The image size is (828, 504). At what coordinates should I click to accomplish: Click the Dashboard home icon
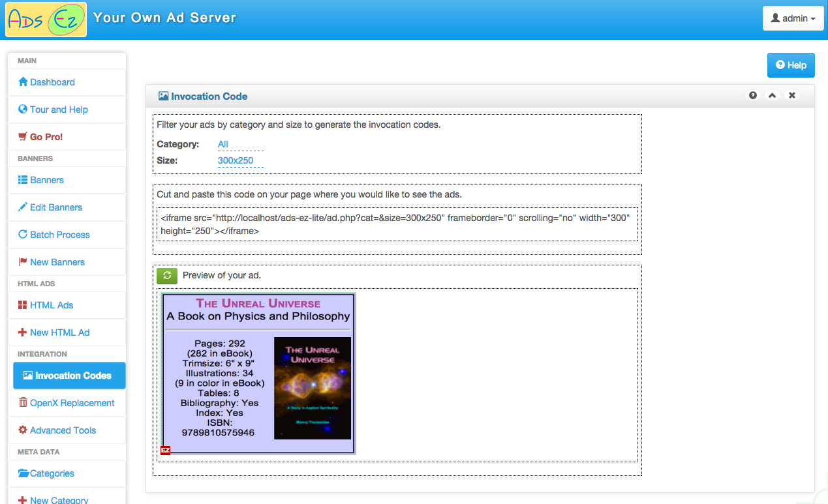point(23,82)
